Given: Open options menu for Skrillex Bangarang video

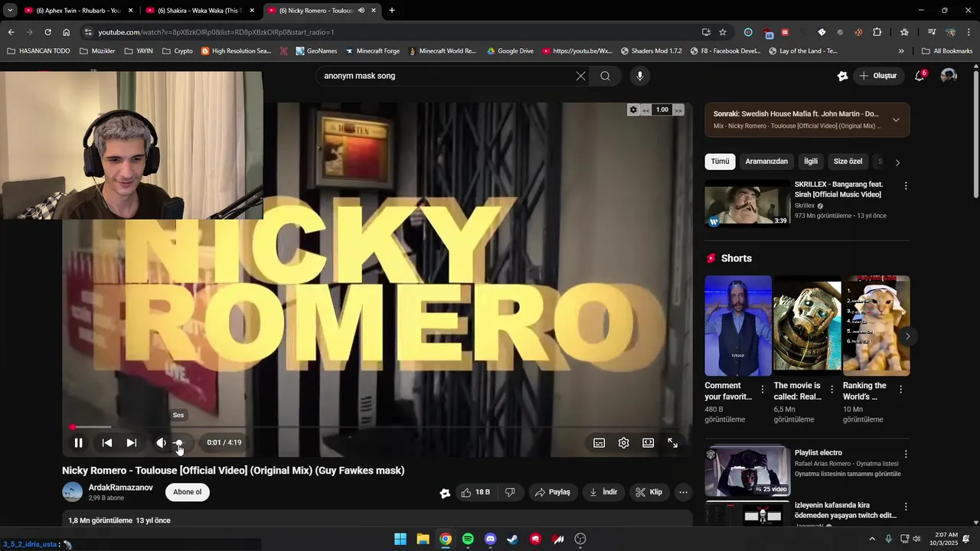Looking at the screenshot, I should 906,186.
